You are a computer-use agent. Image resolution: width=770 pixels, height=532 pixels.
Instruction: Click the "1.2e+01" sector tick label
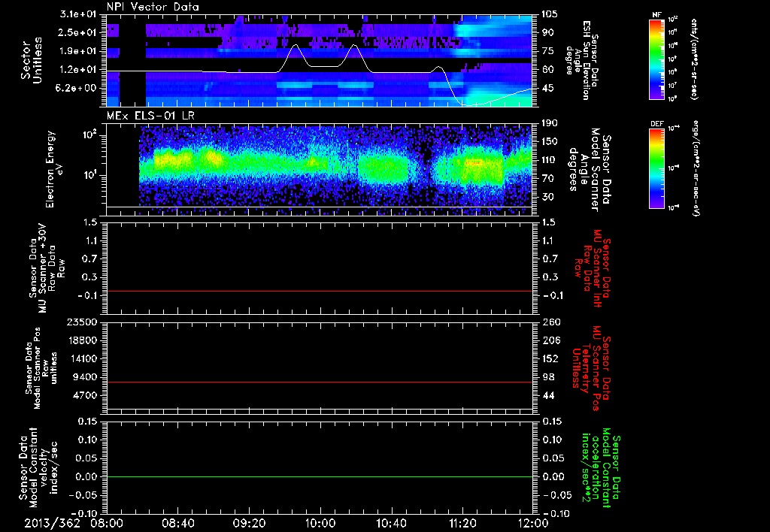click(78, 70)
